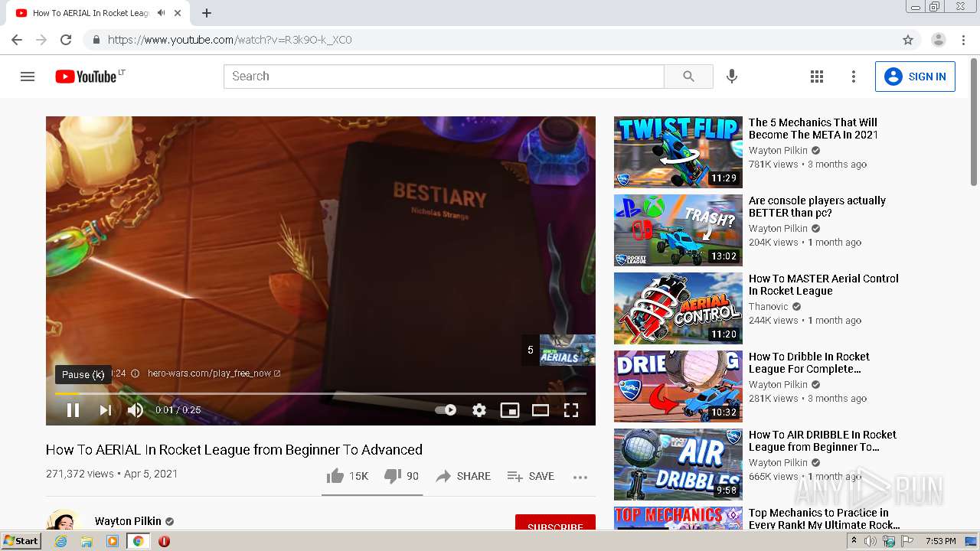Open YouTube settings three-dot menu

pyautogui.click(x=854, y=77)
